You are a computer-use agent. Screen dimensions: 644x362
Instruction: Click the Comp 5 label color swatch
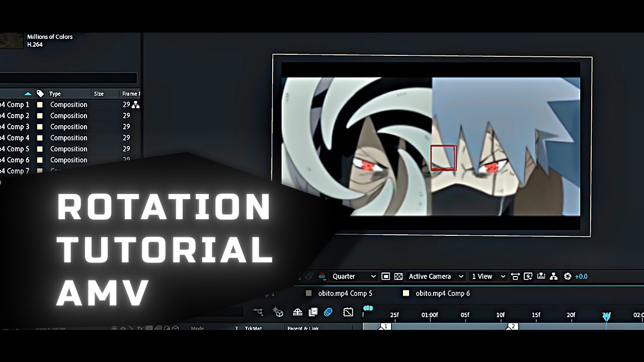(40, 149)
